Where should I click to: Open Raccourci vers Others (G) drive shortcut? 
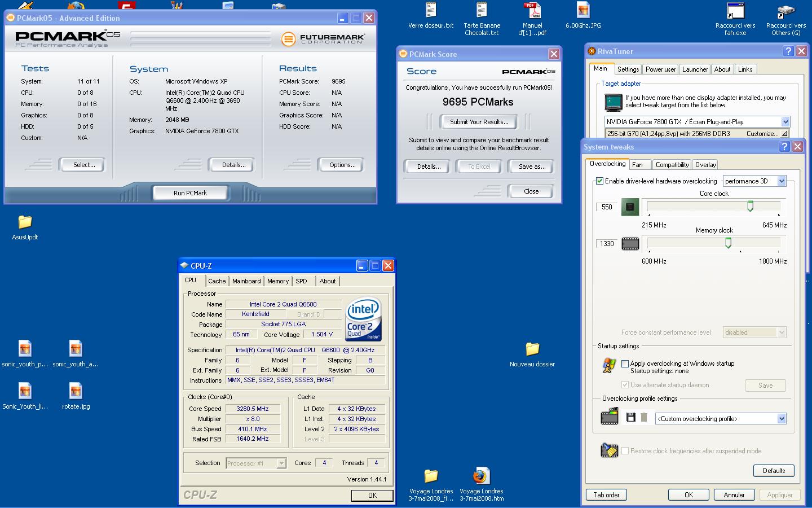(786, 19)
